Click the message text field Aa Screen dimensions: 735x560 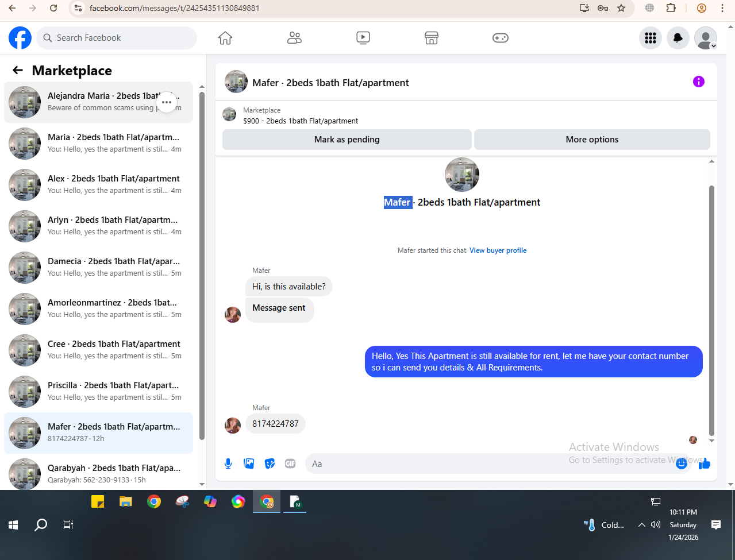point(488,464)
